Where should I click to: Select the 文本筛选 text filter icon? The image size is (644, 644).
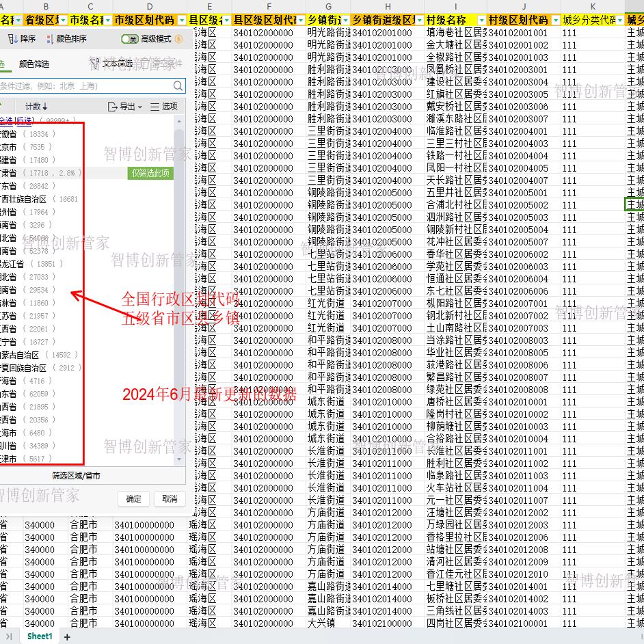click(x=96, y=62)
